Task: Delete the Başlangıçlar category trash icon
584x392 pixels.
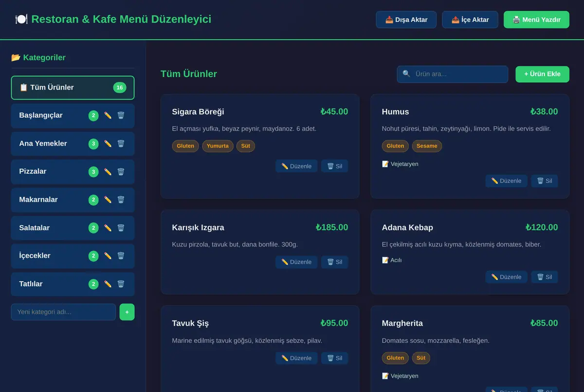Action: (121, 116)
